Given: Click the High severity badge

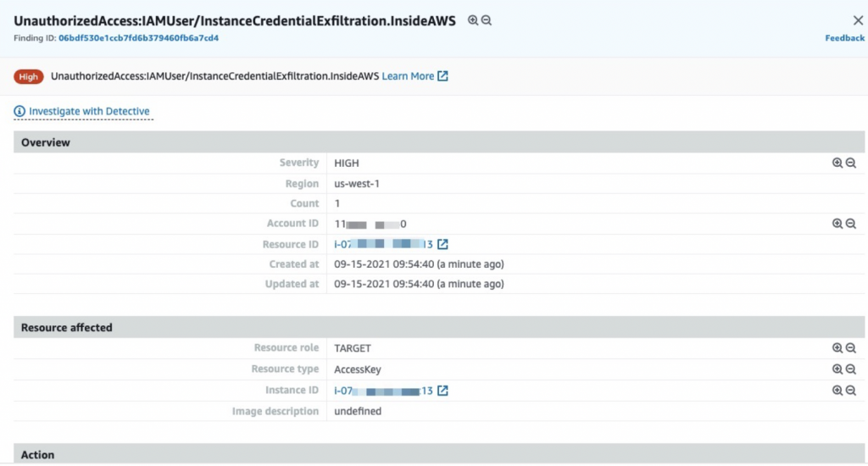Looking at the screenshot, I should coord(29,76).
